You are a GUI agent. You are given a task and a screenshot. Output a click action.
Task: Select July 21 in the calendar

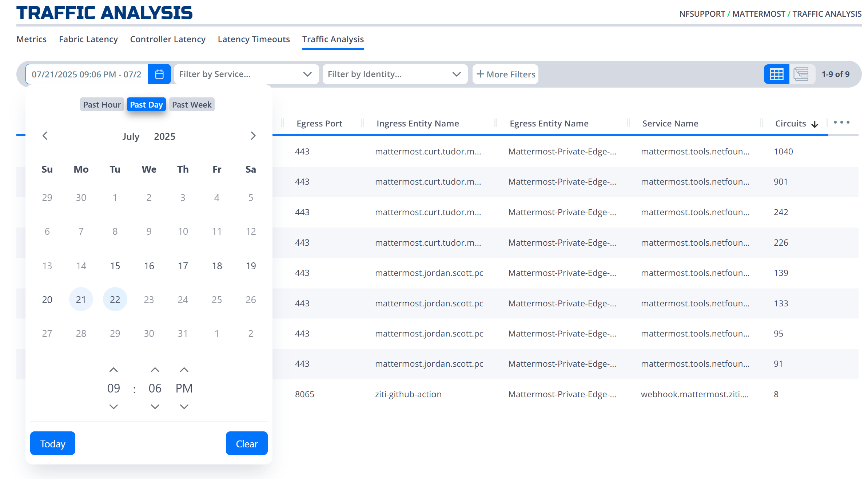click(81, 299)
